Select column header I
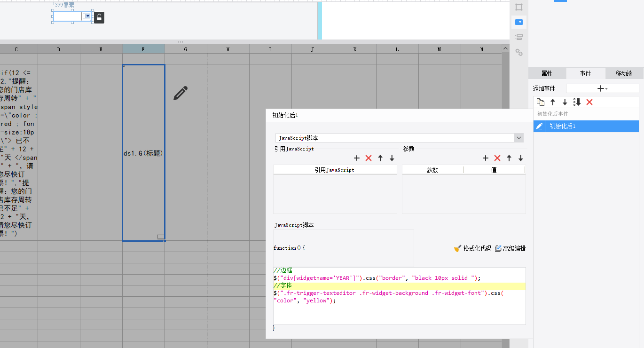Image resolution: width=644 pixels, height=348 pixels. 270,49
